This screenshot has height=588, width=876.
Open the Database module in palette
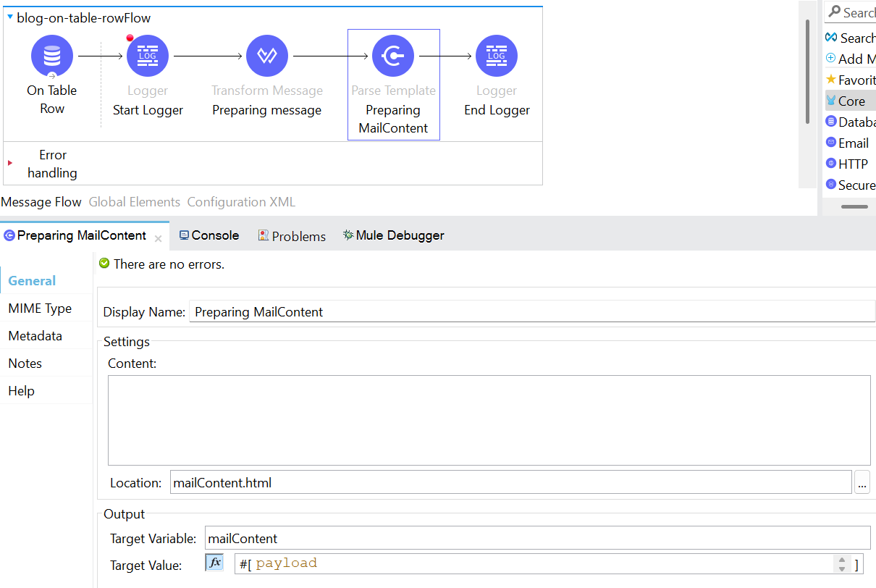click(851, 122)
